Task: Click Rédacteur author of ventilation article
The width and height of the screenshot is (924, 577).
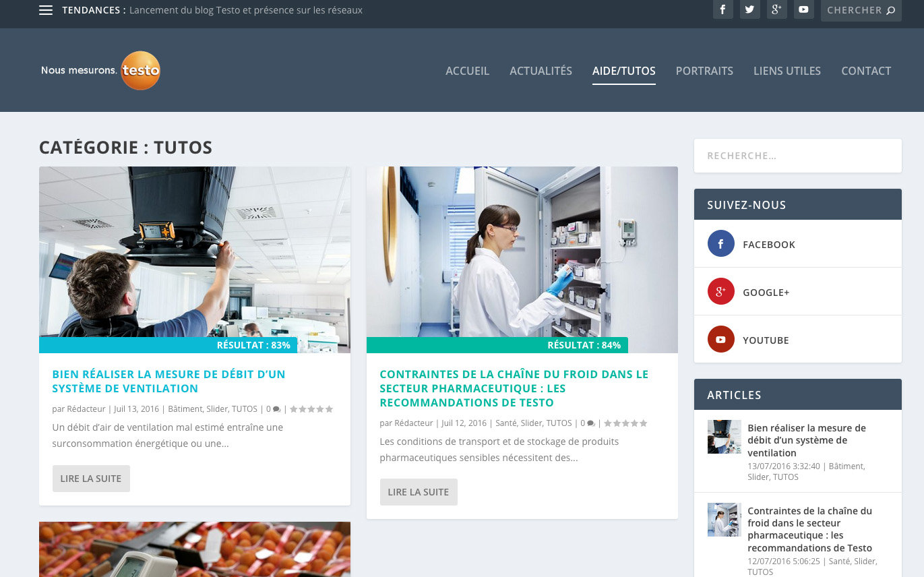Action: point(86,409)
